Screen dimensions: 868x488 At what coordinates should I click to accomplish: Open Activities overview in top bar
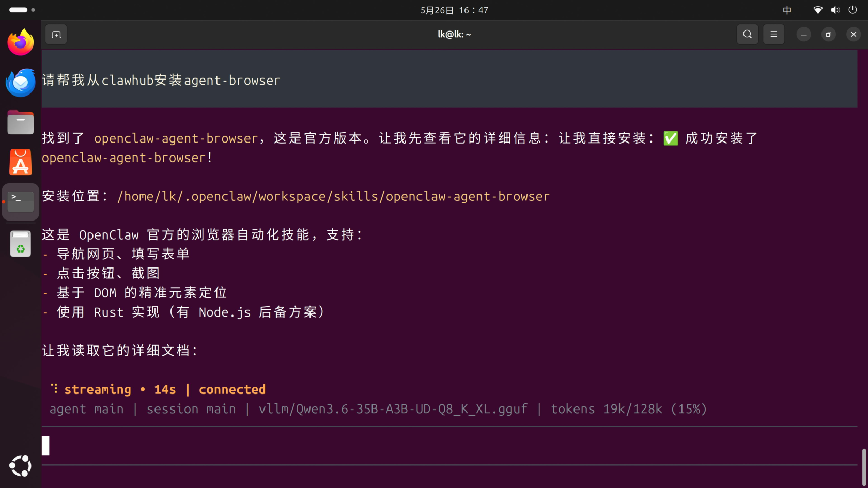[x=22, y=10]
